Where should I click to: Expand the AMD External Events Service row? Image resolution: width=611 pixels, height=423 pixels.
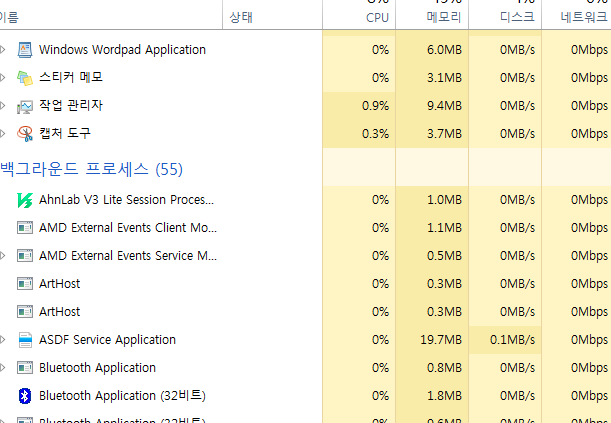pyautogui.click(x=3, y=256)
